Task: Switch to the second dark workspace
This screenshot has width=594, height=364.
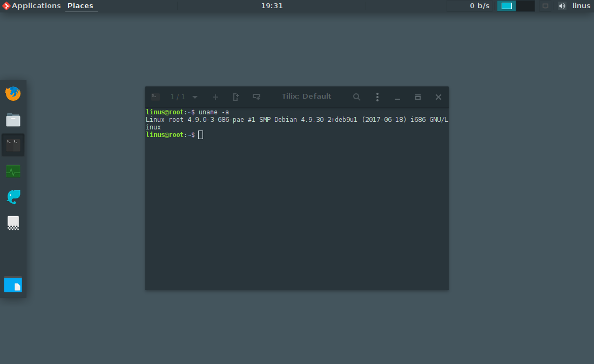Action: pos(525,6)
